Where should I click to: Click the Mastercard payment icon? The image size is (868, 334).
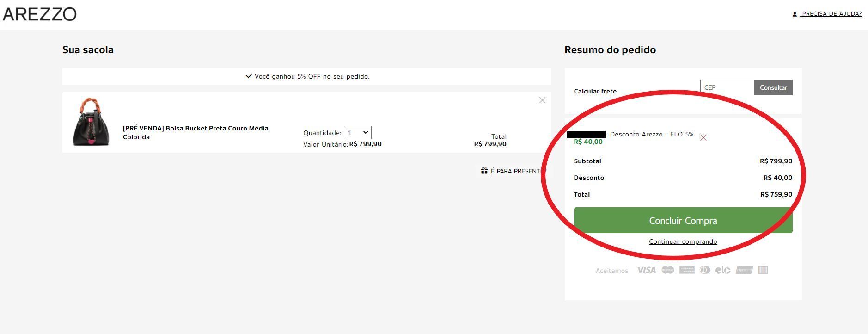[x=667, y=270]
